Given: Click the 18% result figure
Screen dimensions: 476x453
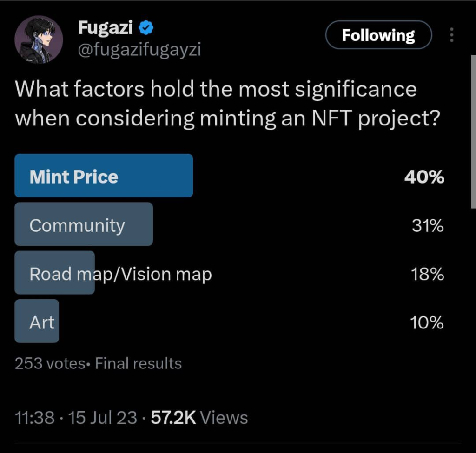Looking at the screenshot, I should click(428, 274).
